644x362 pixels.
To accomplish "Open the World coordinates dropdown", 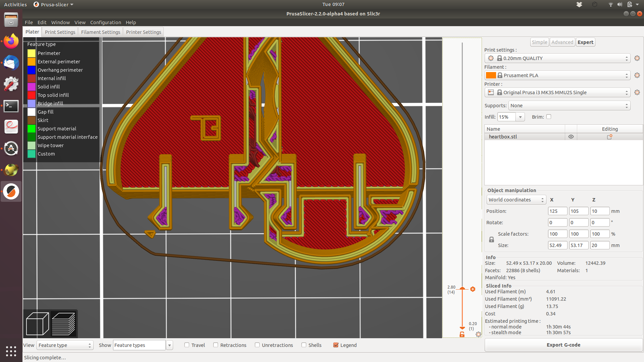I will click(516, 200).
